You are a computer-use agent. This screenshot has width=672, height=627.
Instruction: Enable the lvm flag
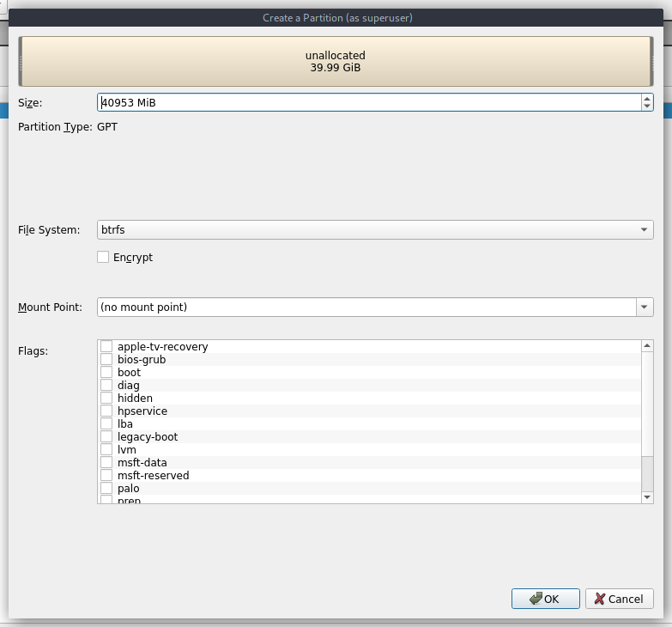coord(106,450)
